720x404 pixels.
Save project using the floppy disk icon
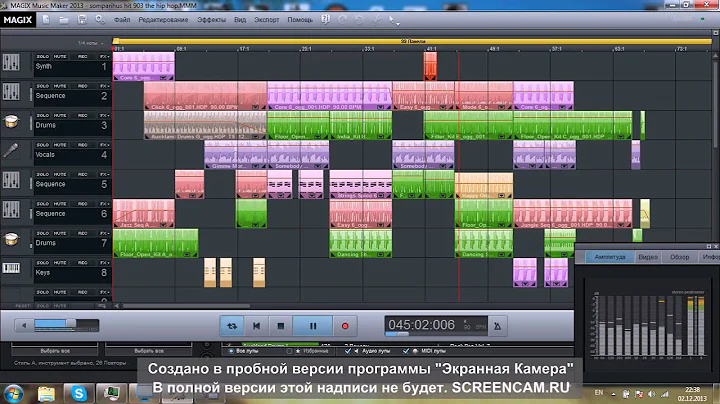pos(82,19)
